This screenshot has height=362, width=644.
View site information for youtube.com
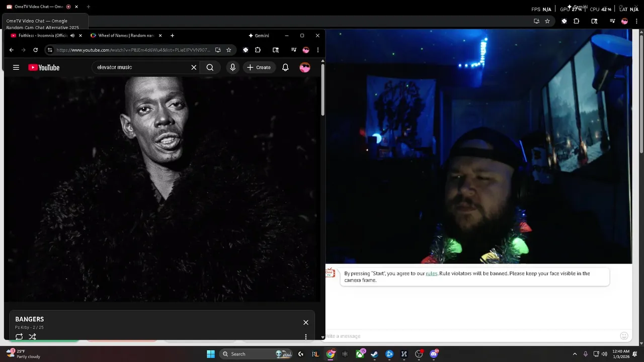[x=49, y=50]
